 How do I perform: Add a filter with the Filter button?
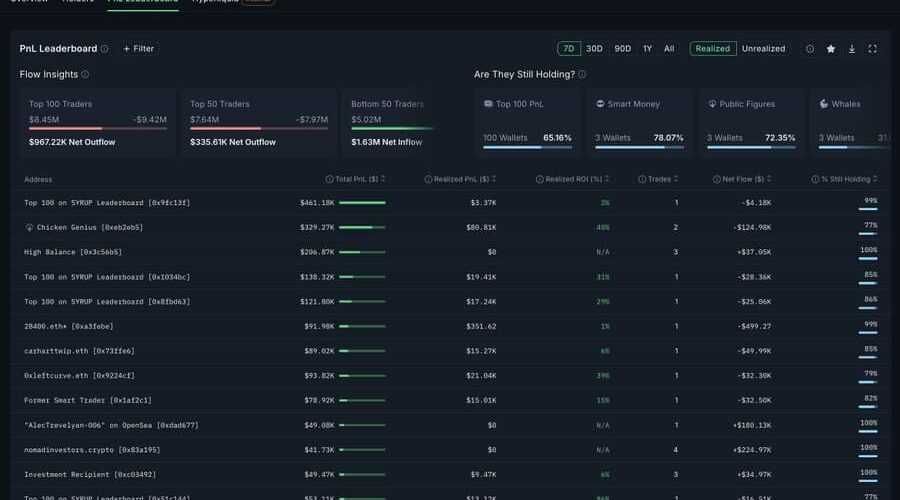pyautogui.click(x=138, y=49)
